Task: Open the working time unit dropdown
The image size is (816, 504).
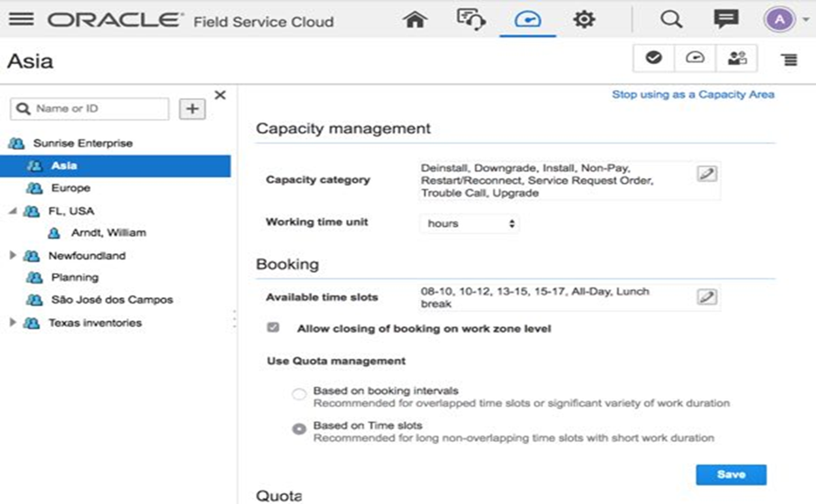Action: (x=468, y=223)
